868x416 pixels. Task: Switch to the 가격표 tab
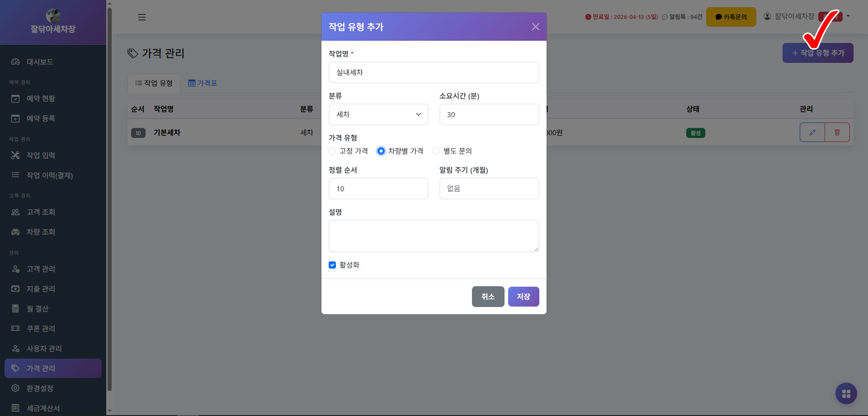click(x=203, y=83)
